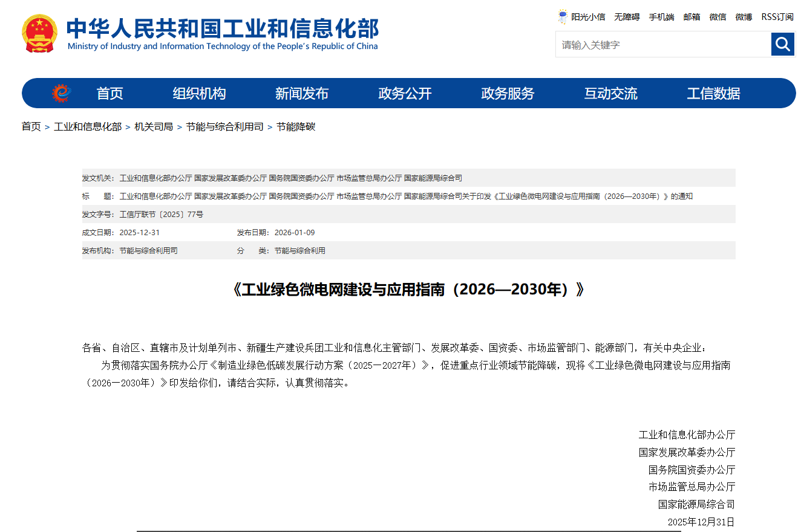801x532 pixels.
Task: Click the national emblem logo
Action: [x=40, y=33]
